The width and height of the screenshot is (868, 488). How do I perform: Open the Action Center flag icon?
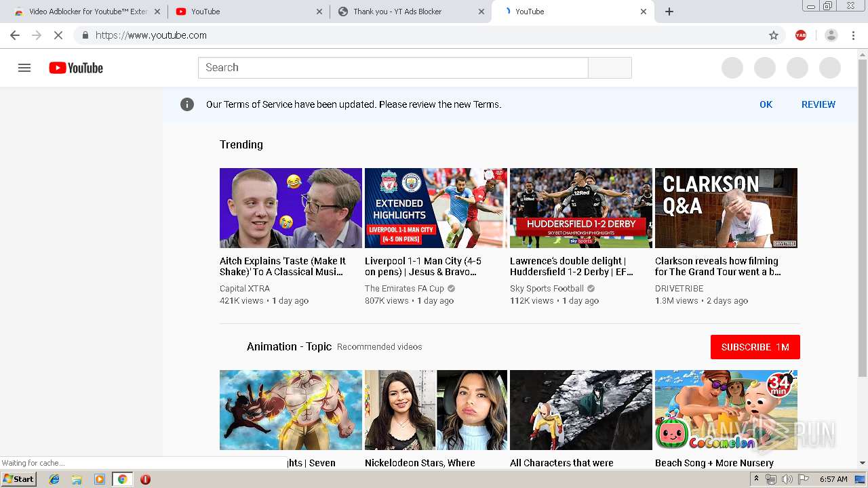tap(803, 479)
